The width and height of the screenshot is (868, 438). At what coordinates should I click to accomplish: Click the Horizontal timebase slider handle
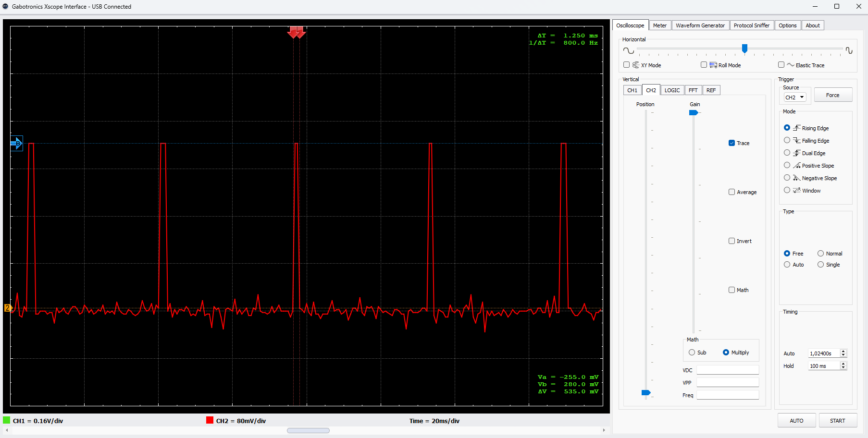point(744,49)
